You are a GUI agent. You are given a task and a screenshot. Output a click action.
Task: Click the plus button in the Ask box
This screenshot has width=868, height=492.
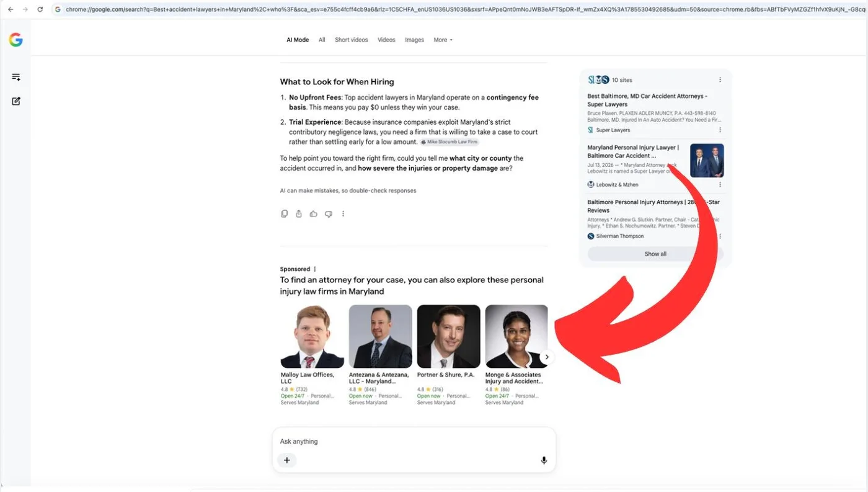click(286, 460)
